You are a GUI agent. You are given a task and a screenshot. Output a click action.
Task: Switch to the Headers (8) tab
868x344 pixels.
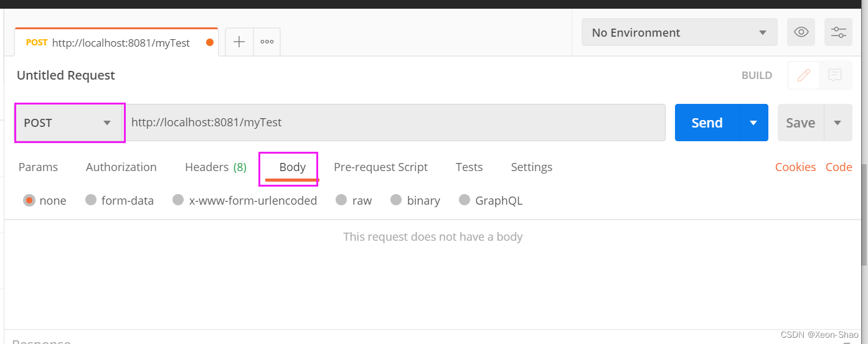(x=215, y=167)
